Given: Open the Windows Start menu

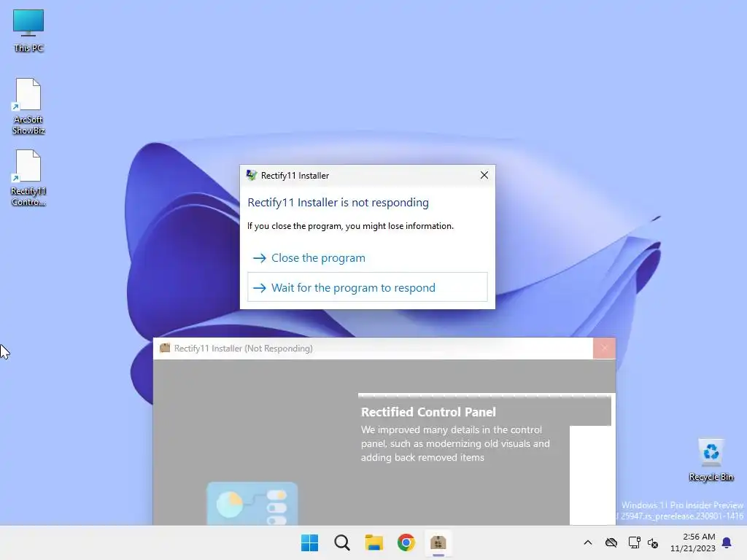Looking at the screenshot, I should (x=309, y=542).
